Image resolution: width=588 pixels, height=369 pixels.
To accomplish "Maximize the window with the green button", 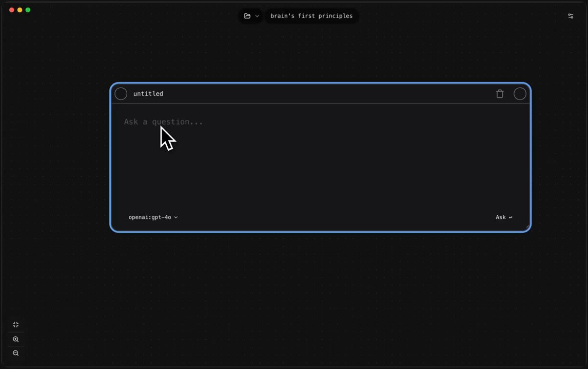I will tap(28, 10).
